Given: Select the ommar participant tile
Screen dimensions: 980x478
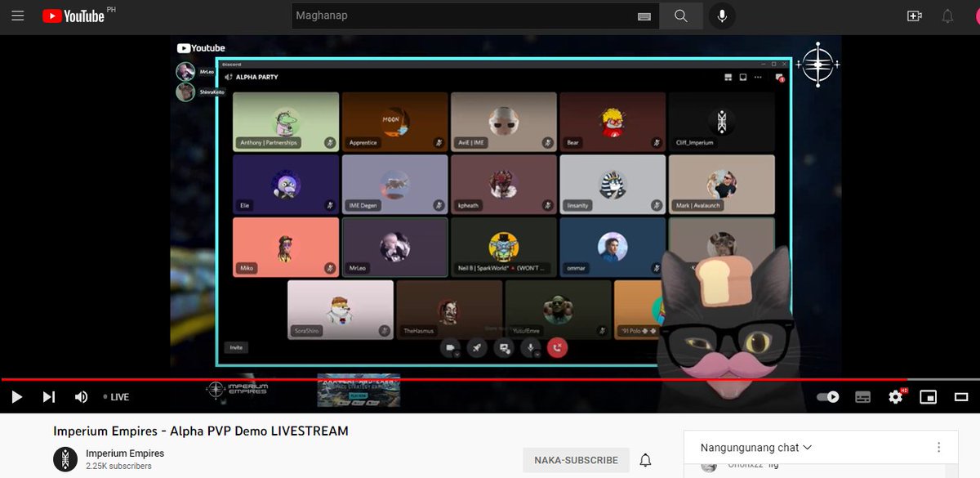Looking at the screenshot, I should coord(613,248).
